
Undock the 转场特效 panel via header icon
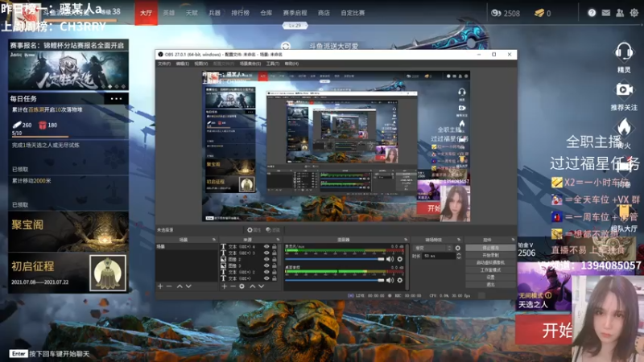(459, 239)
